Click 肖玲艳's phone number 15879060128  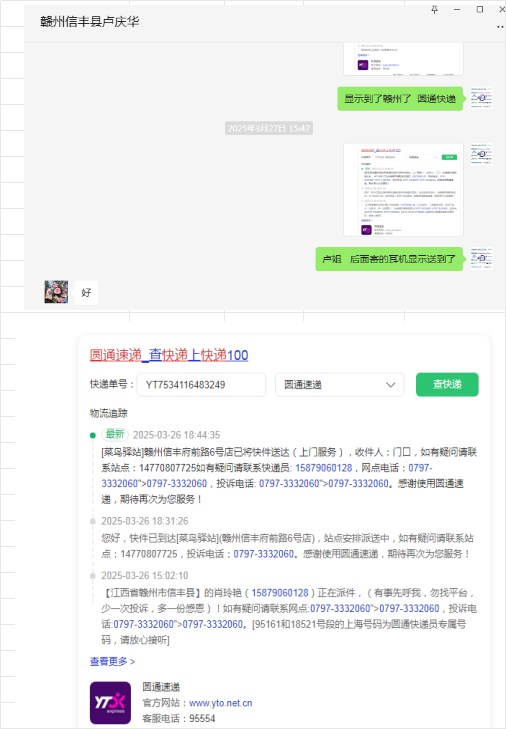point(280,593)
